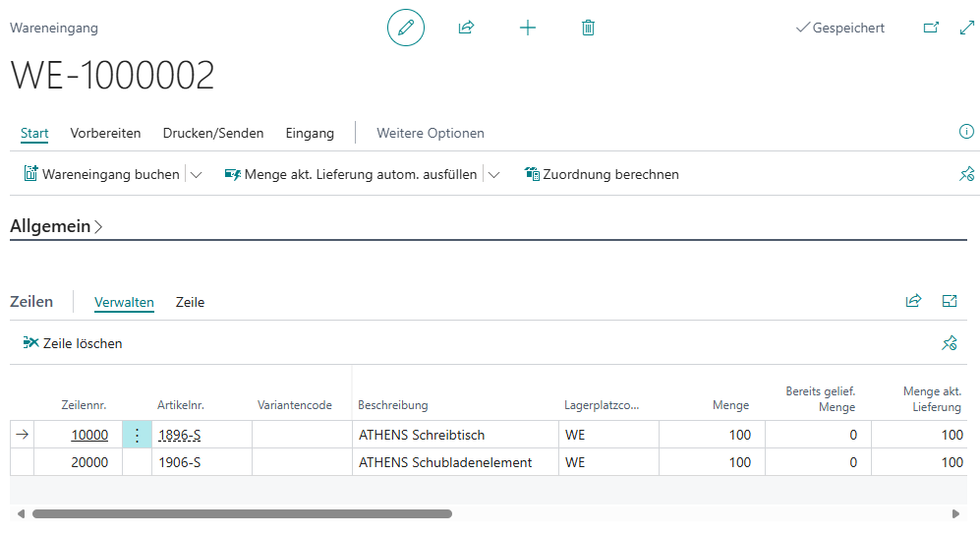This screenshot has height=535, width=980.
Task: Click the expand to fullscreen arrows icon
Action: pyautogui.click(x=965, y=28)
